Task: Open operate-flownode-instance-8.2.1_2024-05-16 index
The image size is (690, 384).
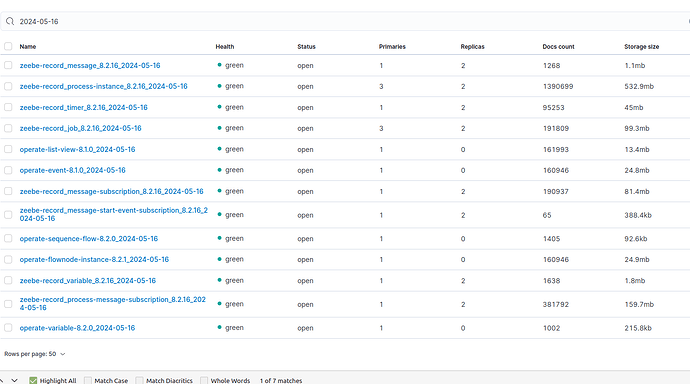Action: click(x=94, y=260)
